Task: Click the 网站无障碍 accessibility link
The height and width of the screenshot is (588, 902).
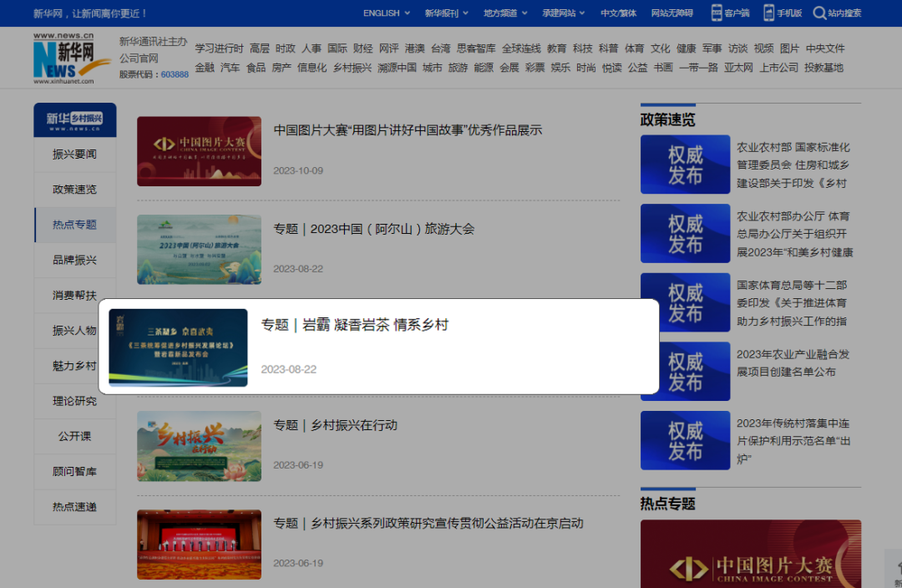Action: (x=672, y=13)
